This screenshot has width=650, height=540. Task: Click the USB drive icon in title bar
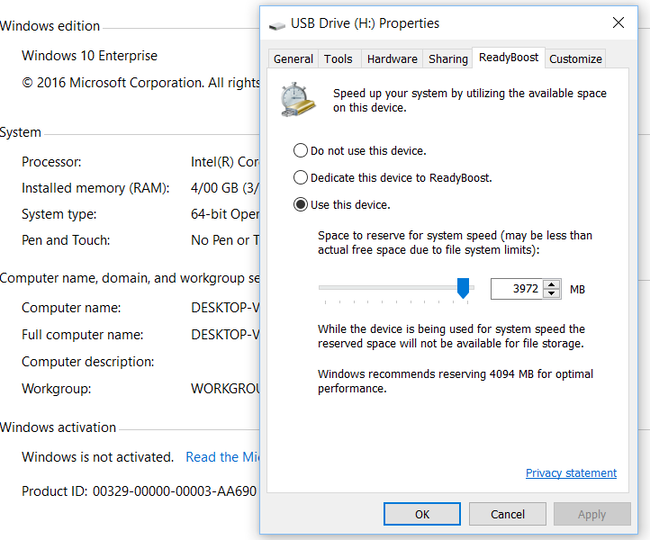point(276,23)
